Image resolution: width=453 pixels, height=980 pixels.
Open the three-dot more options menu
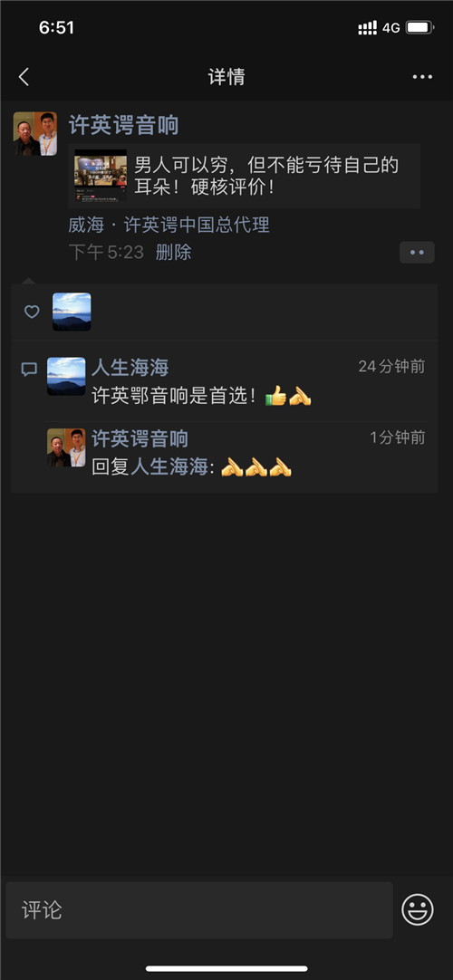(422, 77)
